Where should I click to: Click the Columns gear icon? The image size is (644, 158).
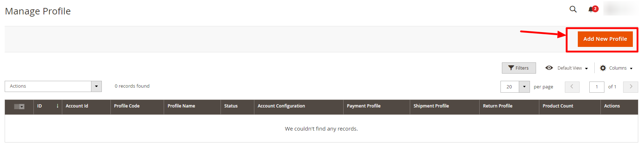point(603,68)
